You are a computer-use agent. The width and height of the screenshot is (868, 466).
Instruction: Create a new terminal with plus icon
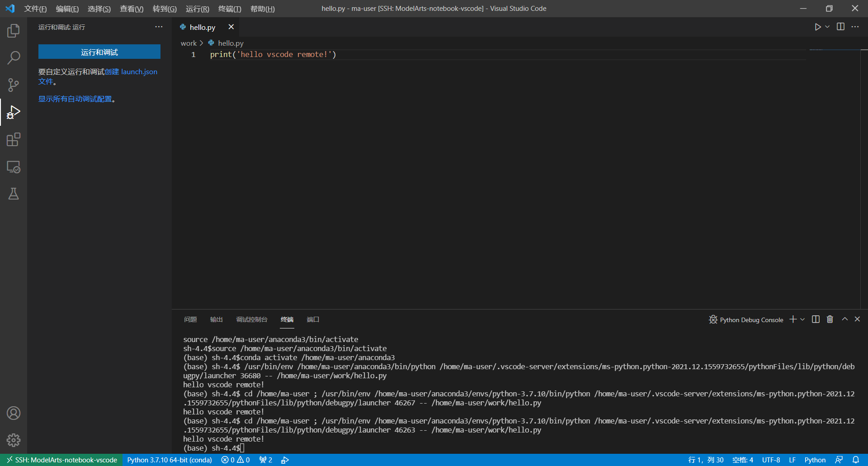793,319
